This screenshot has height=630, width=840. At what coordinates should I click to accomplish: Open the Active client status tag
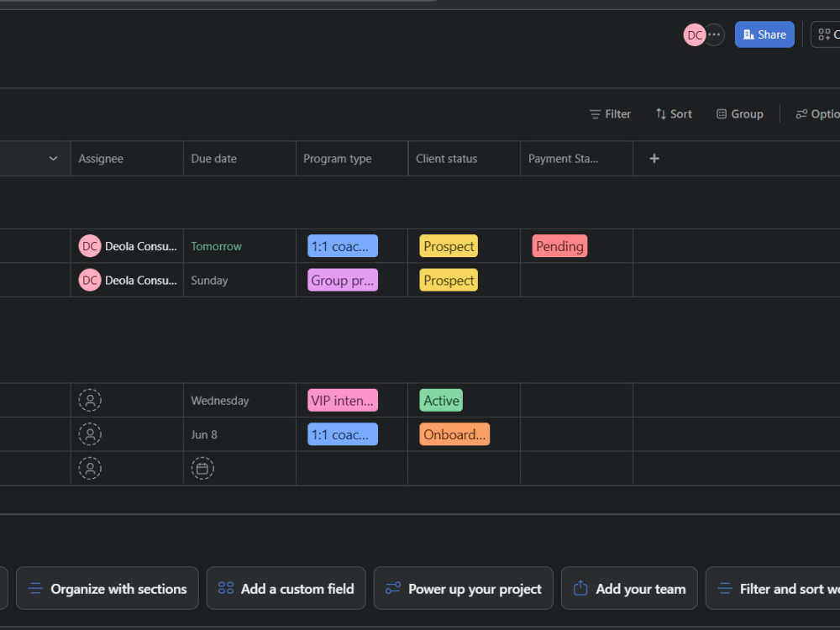click(x=441, y=401)
